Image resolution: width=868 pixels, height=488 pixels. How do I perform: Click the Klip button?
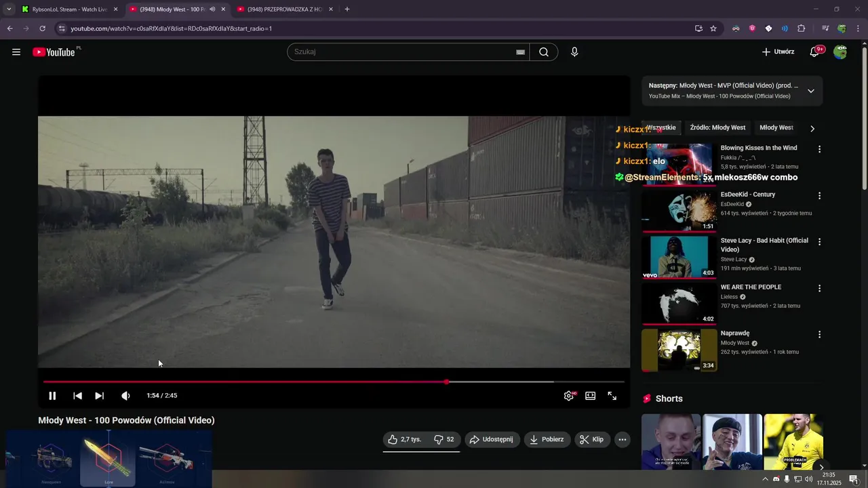[x=592, y=439]
